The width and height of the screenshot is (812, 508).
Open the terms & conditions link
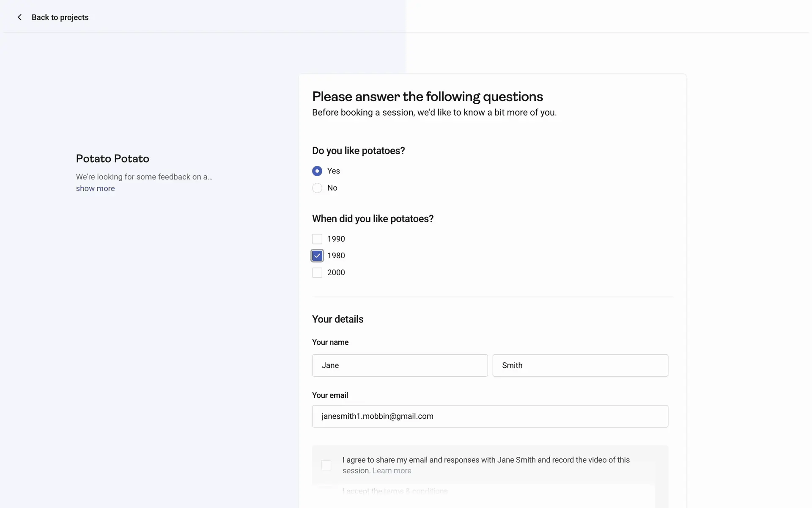point(415,491)
